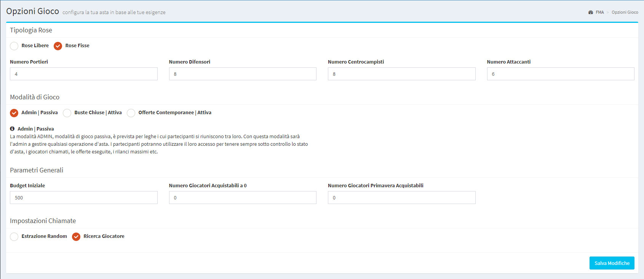Viewport: 644px width, 279px height.
Task: Click the FMA dashboard icon in breadcrumb
Action: [x=591, y=13]
